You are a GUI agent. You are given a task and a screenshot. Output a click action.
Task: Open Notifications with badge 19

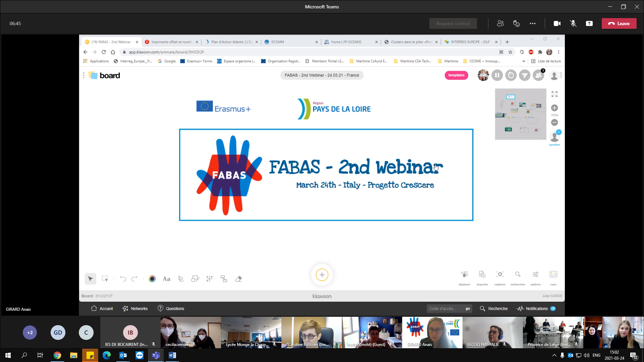(x=536, y=308)
